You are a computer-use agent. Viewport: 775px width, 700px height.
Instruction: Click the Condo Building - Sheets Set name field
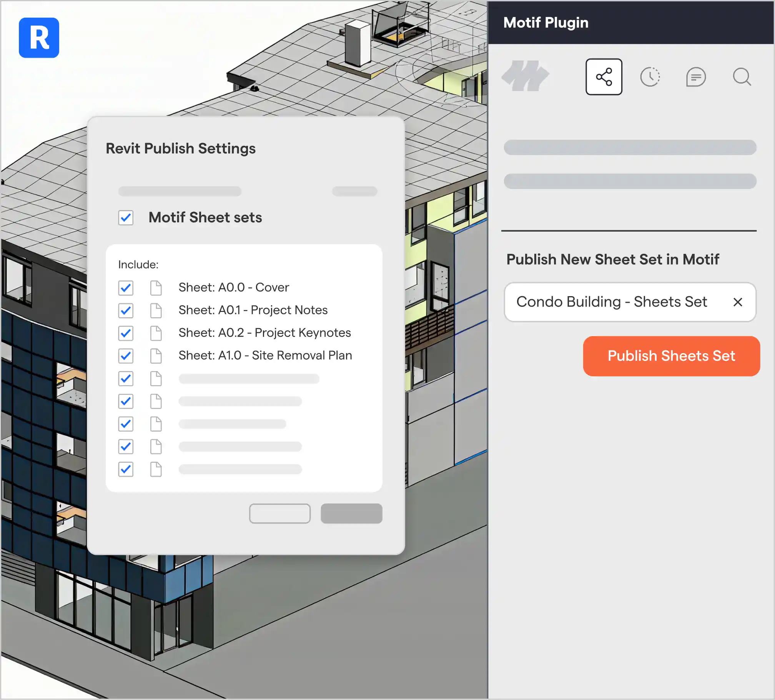coord(630,302)
